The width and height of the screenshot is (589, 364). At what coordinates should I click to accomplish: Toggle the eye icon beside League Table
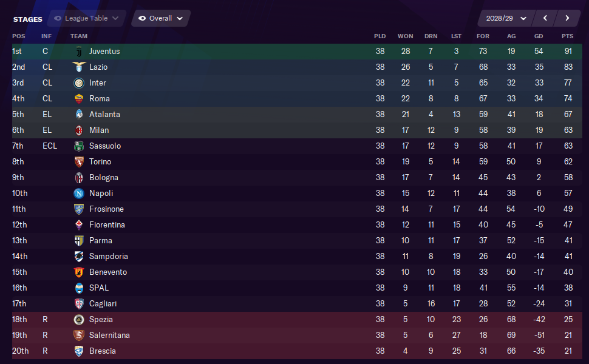[x=58, y=18]
